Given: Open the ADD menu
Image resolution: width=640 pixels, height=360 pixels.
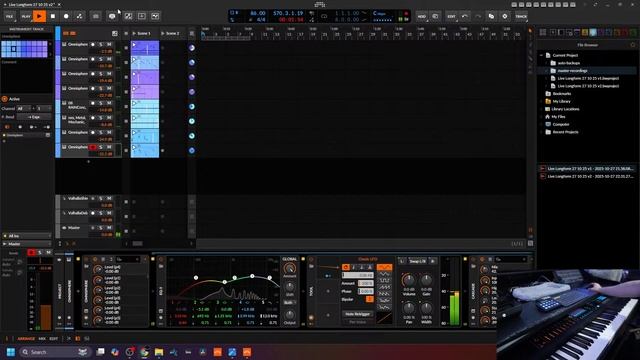Looking at the screenshot, I should pyautogui.click(x=422, y=16).
